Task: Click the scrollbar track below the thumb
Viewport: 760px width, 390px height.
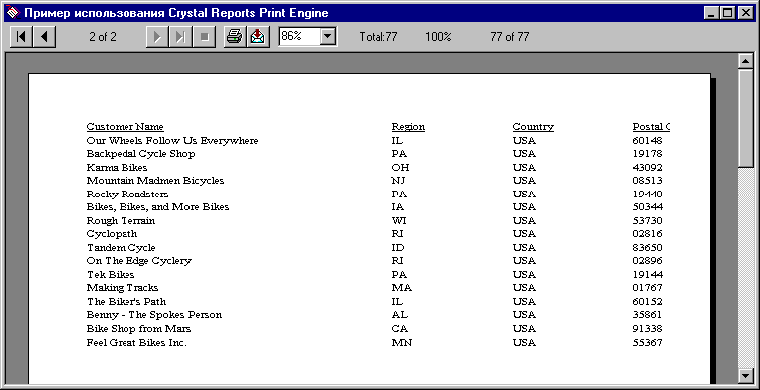Action: click(x=744, y=267)
